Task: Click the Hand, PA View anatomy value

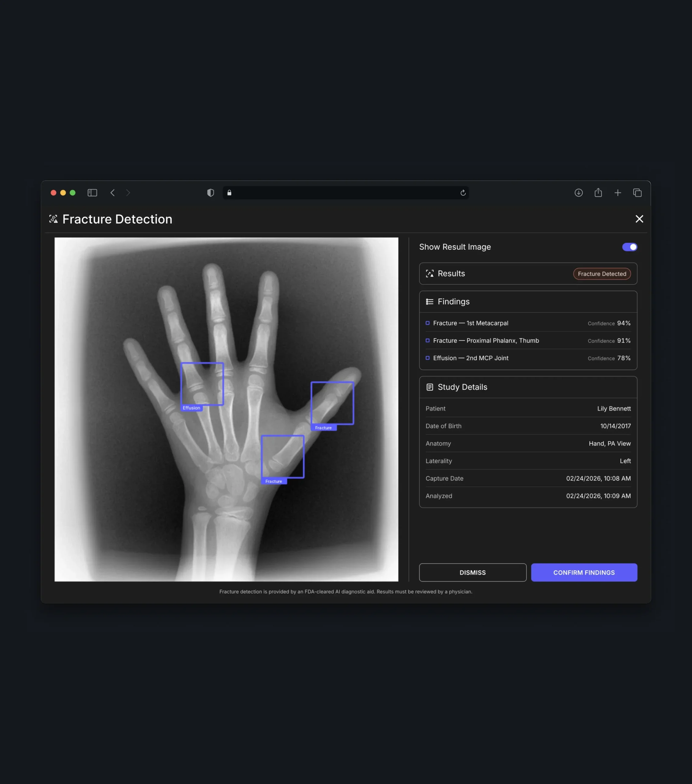Action: point(610,443)
